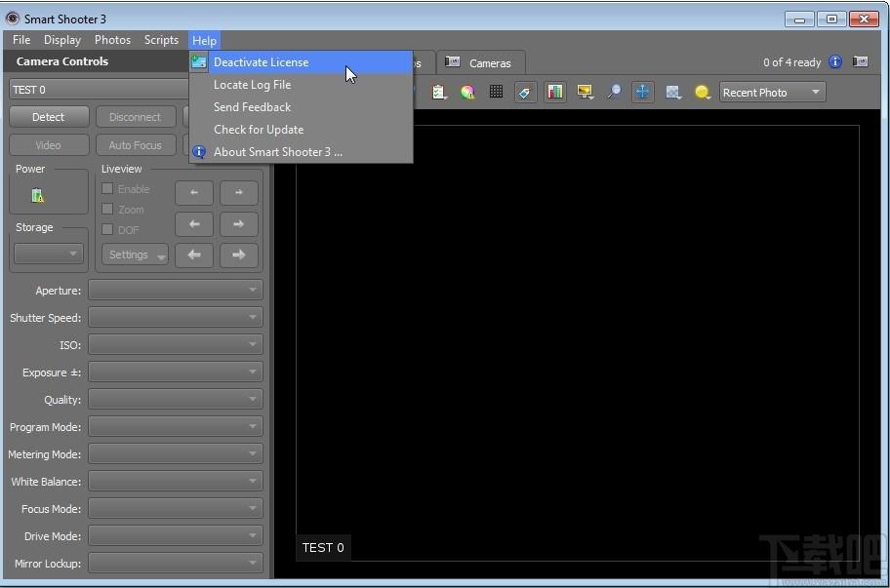Viewport: 890px width, 588px height.
Task: Click the medium Liveview right arrow
Action: [239, 224]
